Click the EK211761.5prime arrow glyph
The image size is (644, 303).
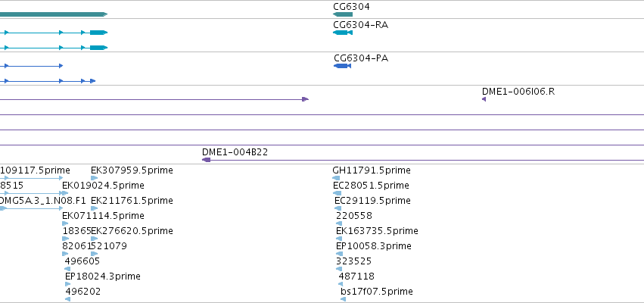pos(95,208)
